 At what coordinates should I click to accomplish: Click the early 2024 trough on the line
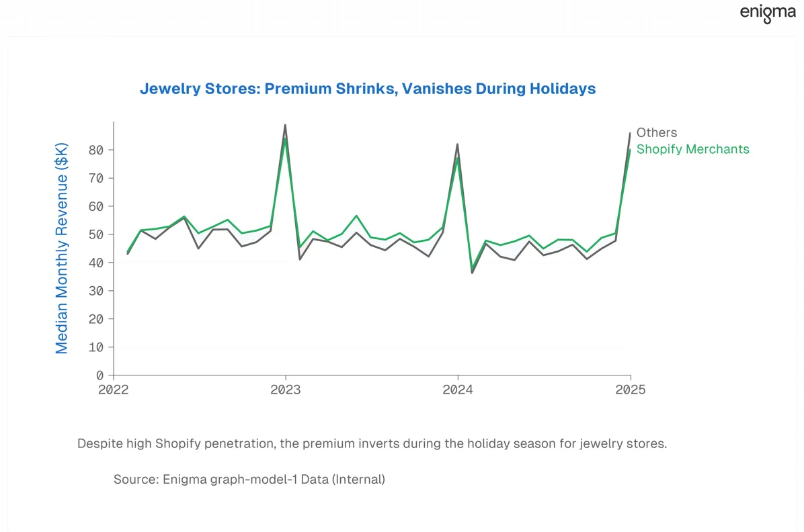coord(472,273)
